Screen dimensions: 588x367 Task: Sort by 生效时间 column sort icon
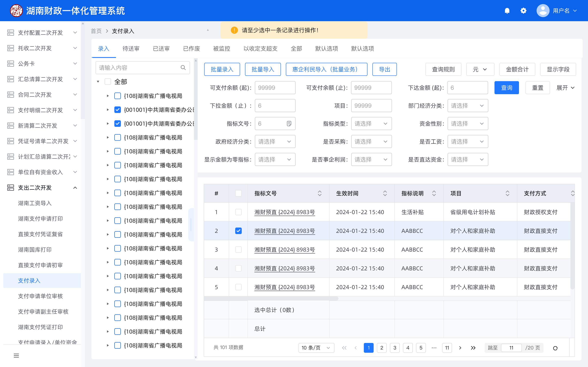(x=385, y=193)
